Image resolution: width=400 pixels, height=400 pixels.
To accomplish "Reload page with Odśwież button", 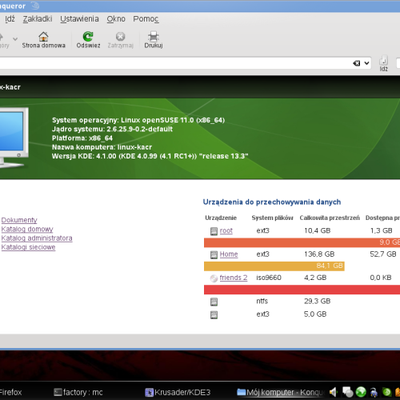I will (88, 40).
